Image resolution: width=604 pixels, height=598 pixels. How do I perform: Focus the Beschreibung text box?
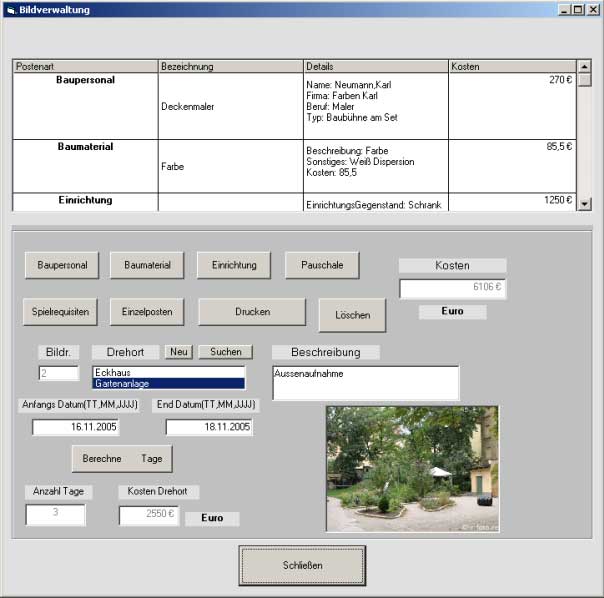(365, 383)
